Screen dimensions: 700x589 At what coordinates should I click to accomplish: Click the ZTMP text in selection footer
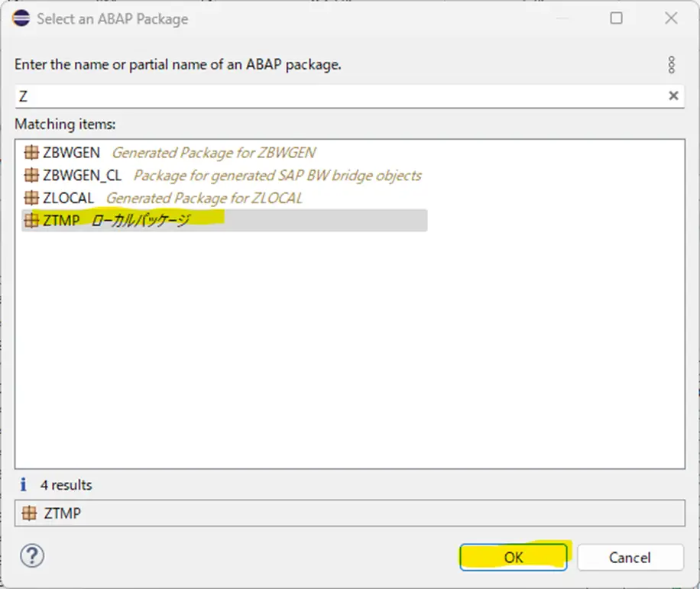(x=63, y=513)
